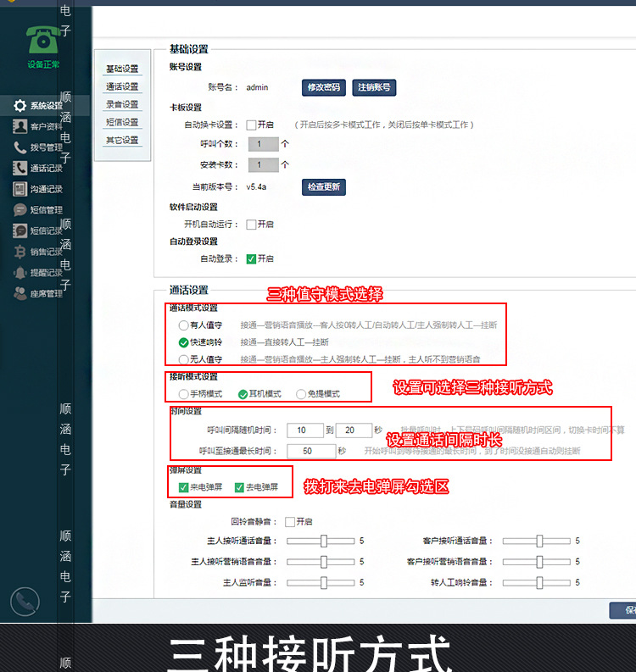Click the call records phonebook icon
636x672 pixels.
point(20,169)
